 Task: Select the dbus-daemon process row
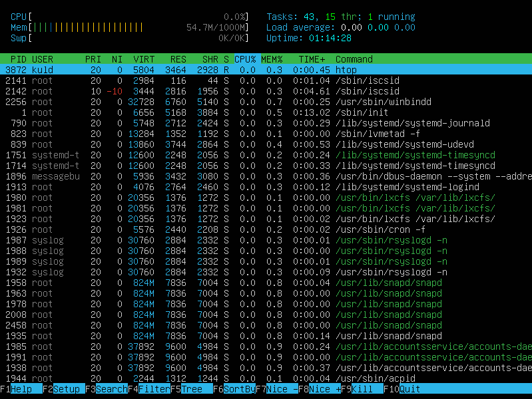(266, 176)
